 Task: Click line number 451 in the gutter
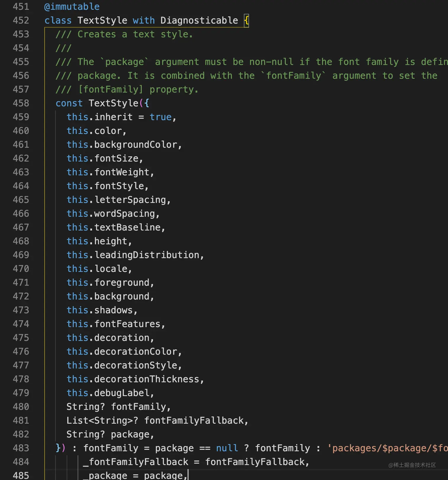coord(21,7)
